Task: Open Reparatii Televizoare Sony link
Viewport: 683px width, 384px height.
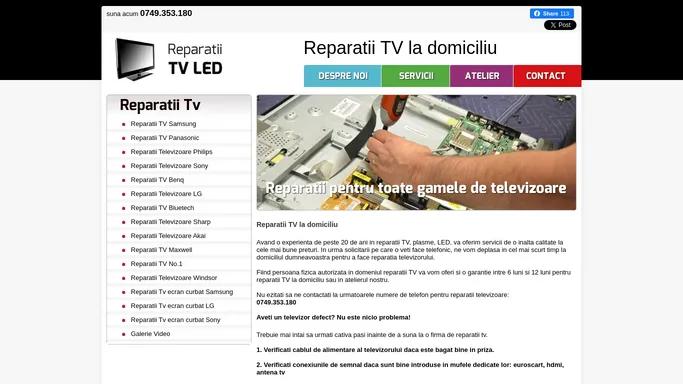Action: [x=169, y=165]
